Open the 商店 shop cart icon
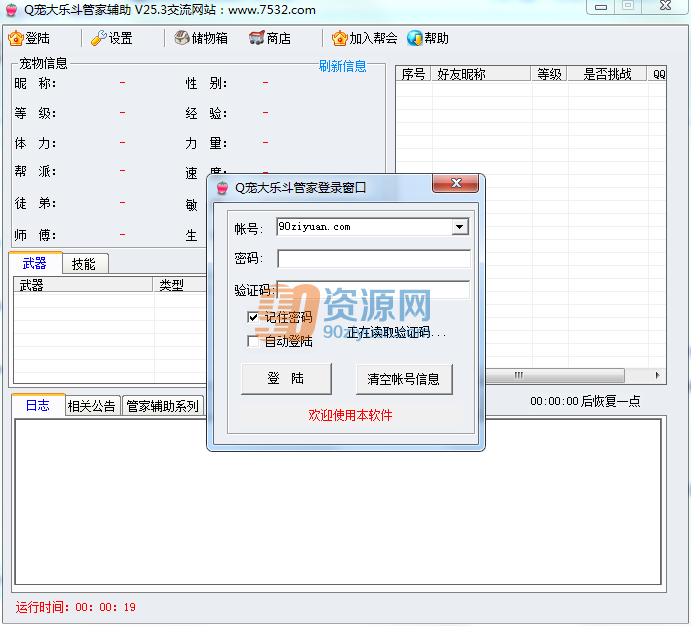The image size is (691, 626). point(256,38)
